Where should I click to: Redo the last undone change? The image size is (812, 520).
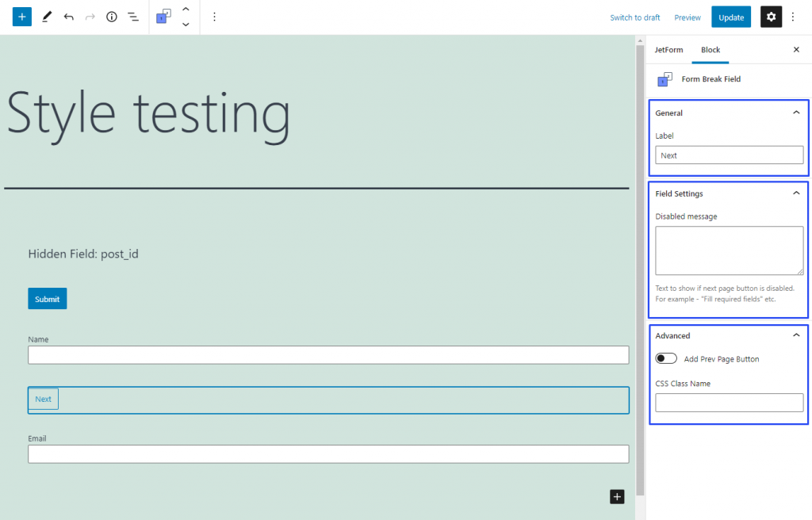point(90,17)
